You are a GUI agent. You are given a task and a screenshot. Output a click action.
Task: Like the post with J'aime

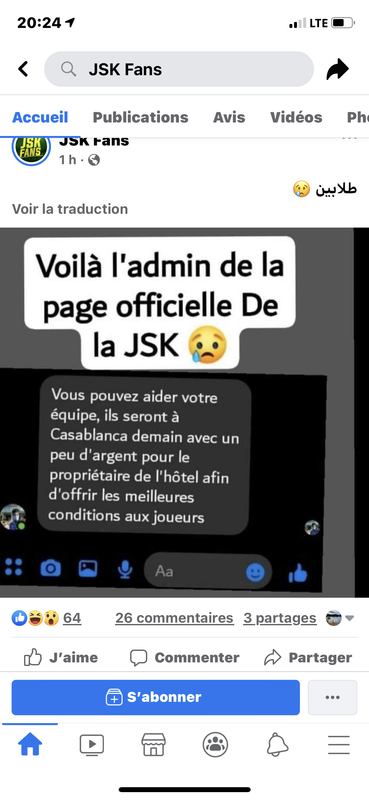(x=61, y=658)
